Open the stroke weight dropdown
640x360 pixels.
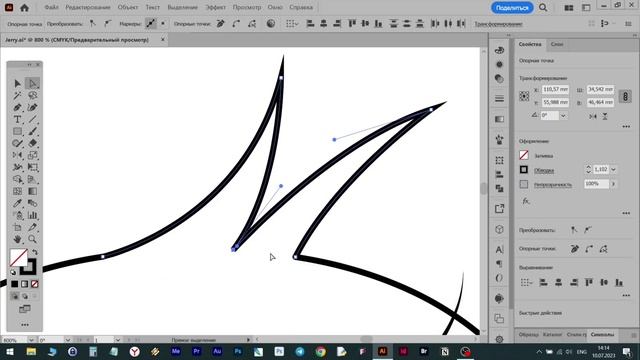tap(613, 169)
